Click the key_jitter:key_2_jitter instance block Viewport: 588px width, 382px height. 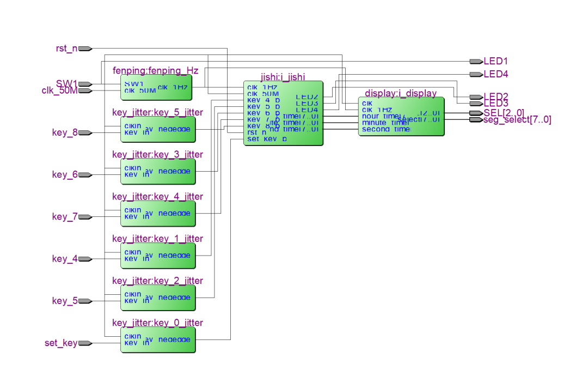coord(157,298)
